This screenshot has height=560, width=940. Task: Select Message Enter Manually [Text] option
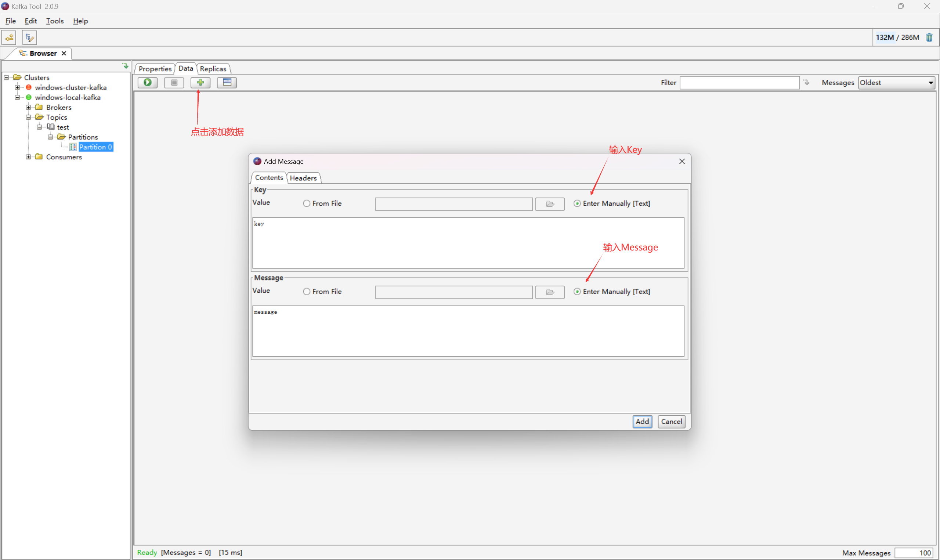coord(577,292)
